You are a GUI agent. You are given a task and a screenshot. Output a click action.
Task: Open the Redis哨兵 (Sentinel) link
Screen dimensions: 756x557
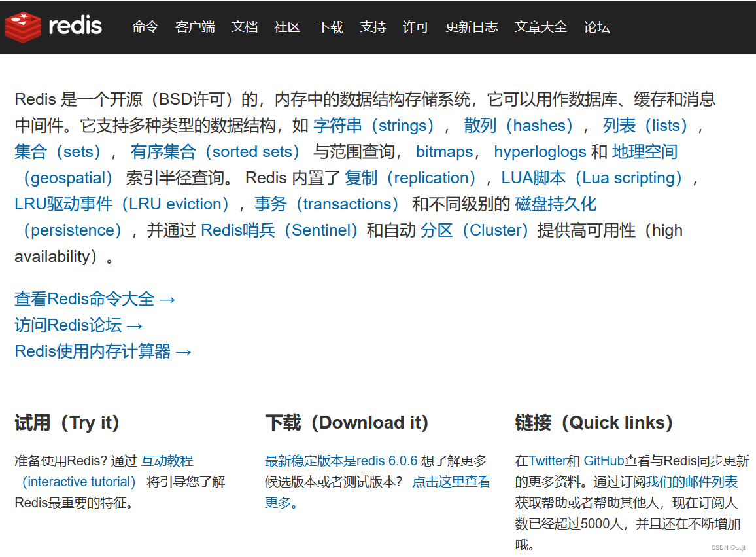click(x=280, y=230)
